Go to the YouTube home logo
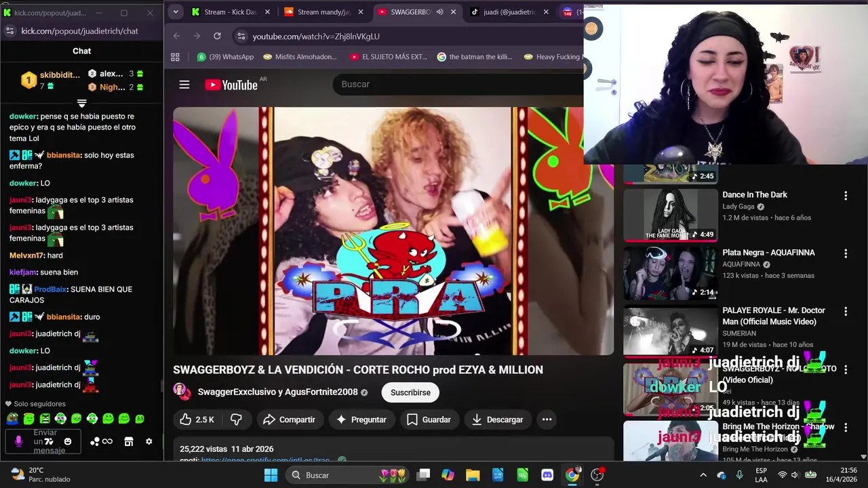Screen dimensions: 868x488 [231, 85]
